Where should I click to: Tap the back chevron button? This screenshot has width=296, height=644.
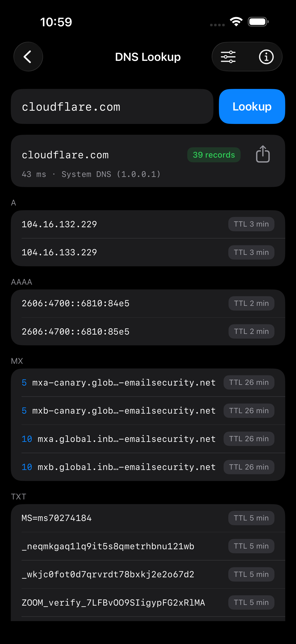point(28,57)
